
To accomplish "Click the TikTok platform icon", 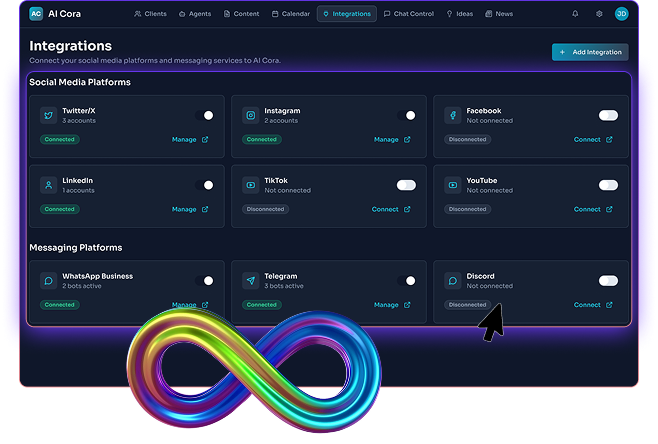I will 249,185.
